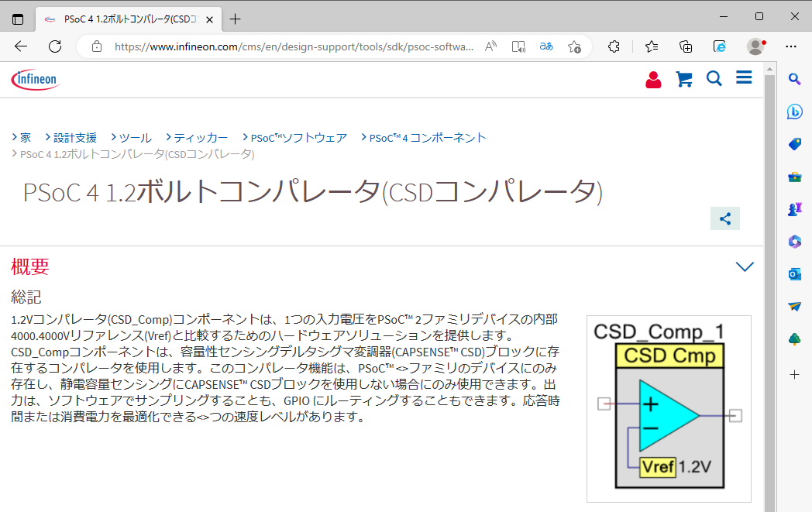
Task: Open the shopping cart
Action: [684, 79]
